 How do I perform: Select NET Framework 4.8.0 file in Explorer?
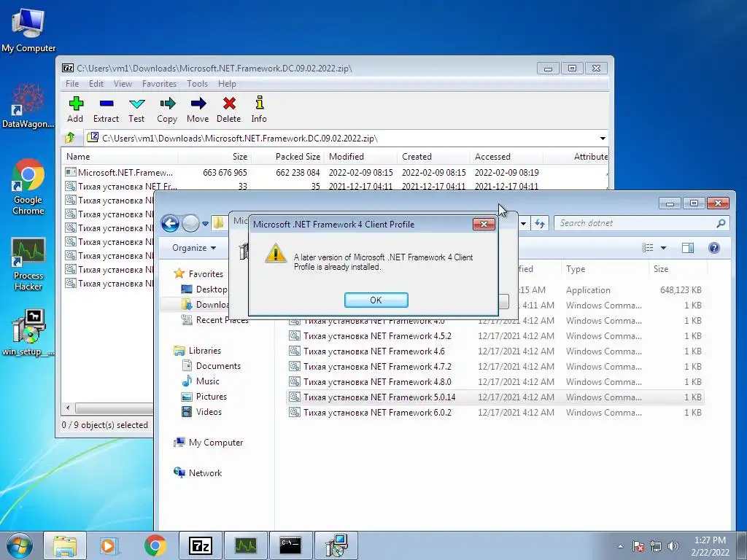[x=495, y=381]
